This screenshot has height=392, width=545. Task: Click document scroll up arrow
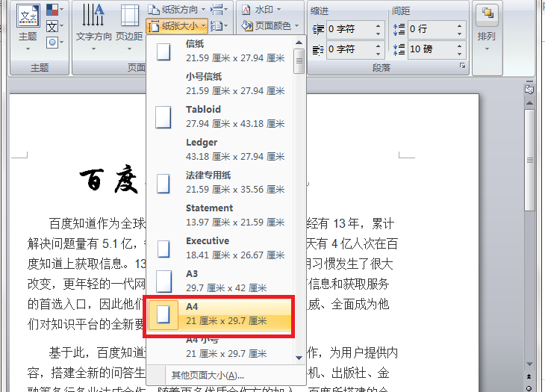[530, 103]
